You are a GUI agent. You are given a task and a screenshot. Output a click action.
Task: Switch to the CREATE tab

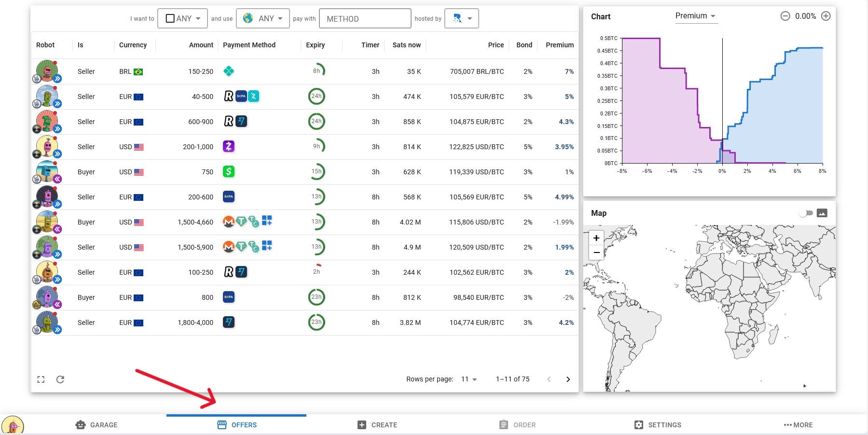[x=378, y=424]
